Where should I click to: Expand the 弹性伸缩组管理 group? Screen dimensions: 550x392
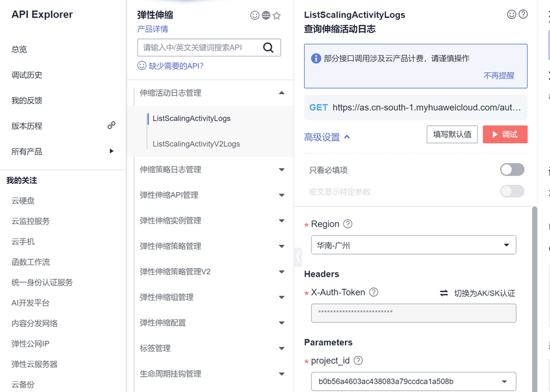tap(282, 297)
